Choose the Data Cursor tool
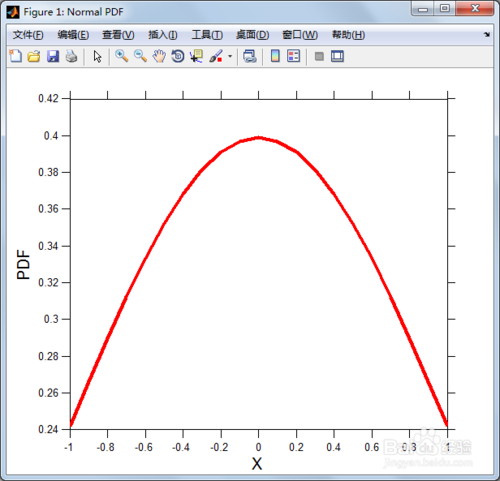500x481 pixels. (196, 56)
